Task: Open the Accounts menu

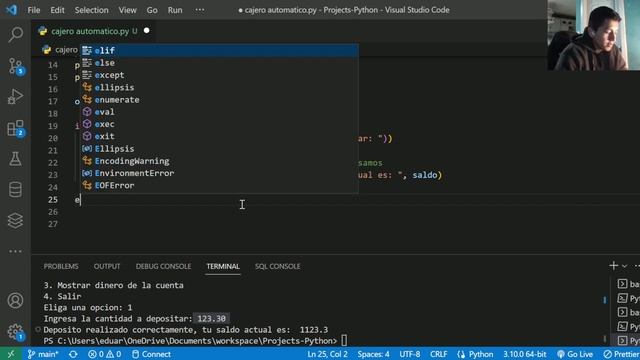Action: (x=16, y=301)
